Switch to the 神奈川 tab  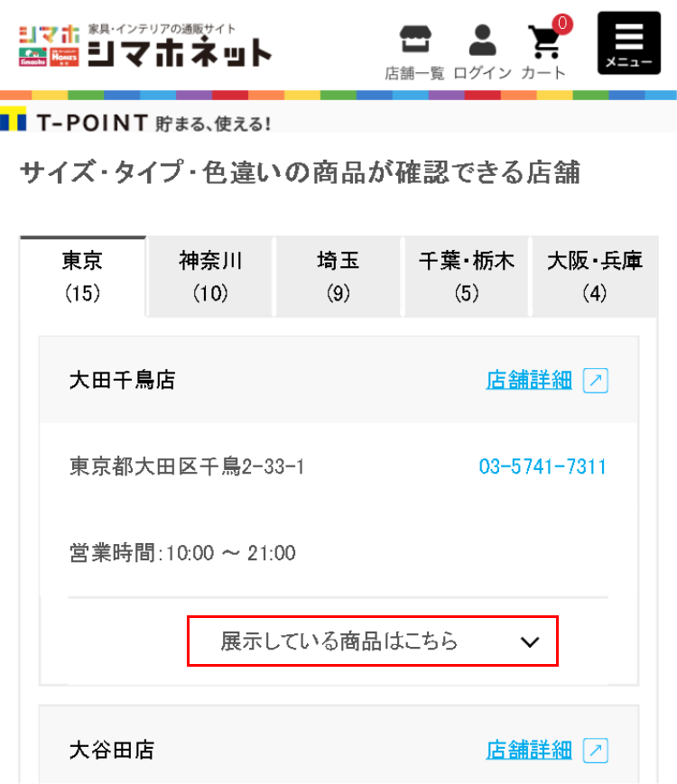coord(209,276)
